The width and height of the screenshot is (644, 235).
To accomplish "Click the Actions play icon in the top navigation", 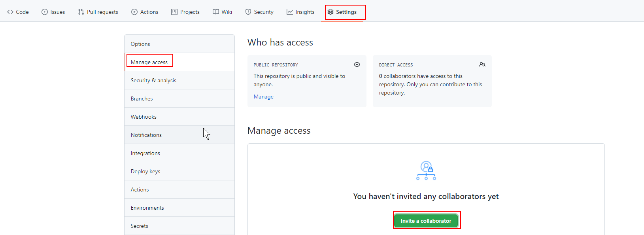I will (134, 12).
